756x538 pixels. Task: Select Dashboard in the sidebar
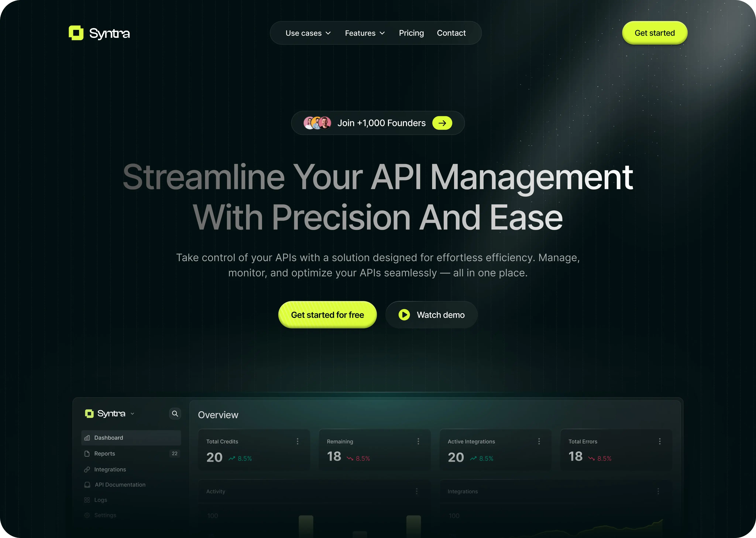pyautogui.click(x=131, y=438)
